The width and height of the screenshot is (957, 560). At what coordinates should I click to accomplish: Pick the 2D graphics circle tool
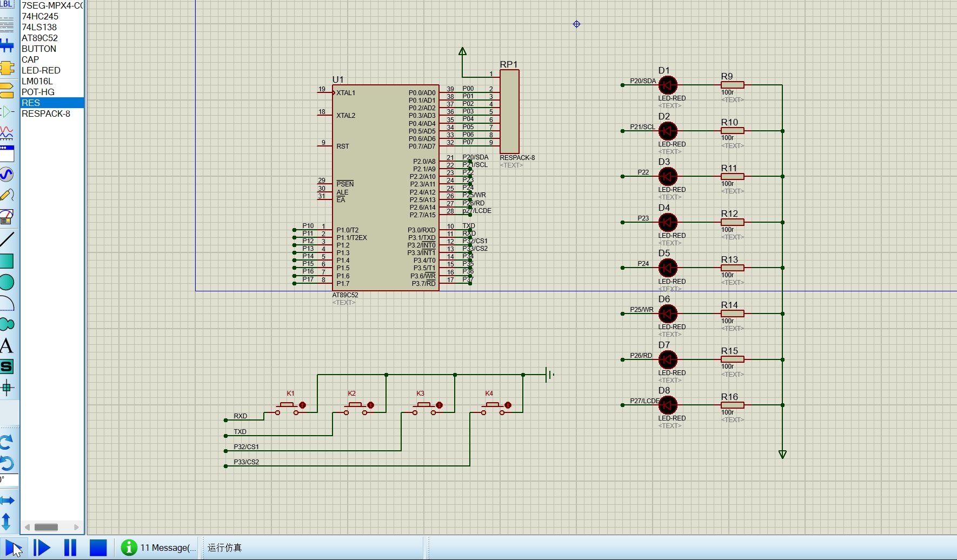(6, 282)
